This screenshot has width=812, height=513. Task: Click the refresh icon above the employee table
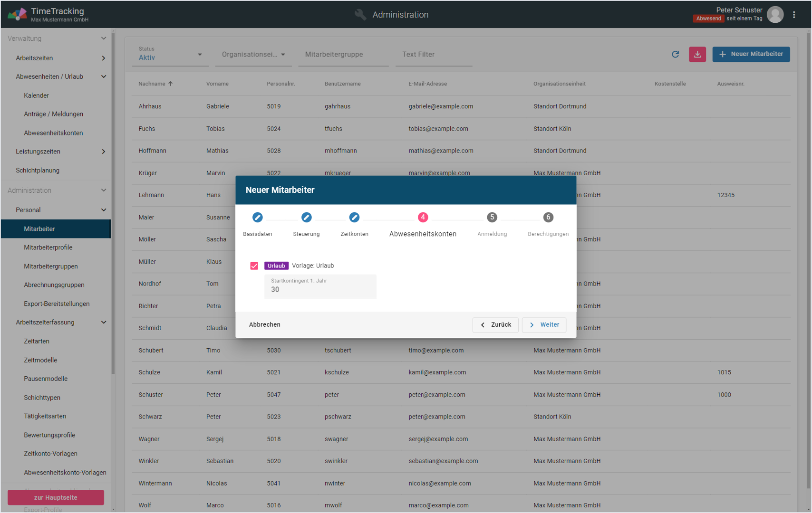tap(675, 54)
